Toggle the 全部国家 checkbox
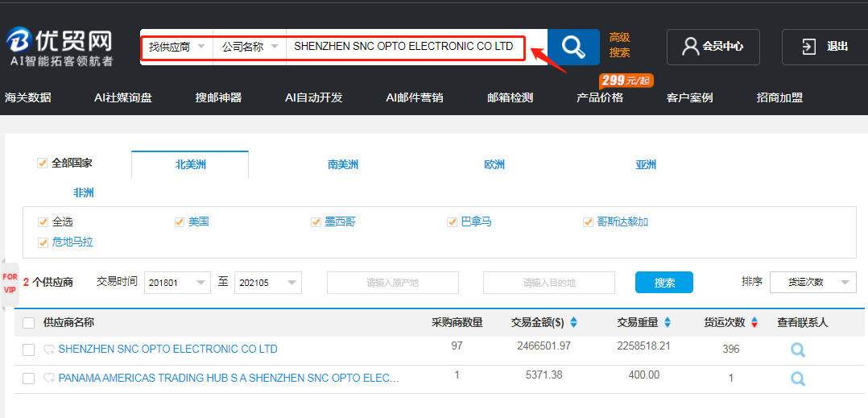The image size is (868, 418). [x=42, y=163]
